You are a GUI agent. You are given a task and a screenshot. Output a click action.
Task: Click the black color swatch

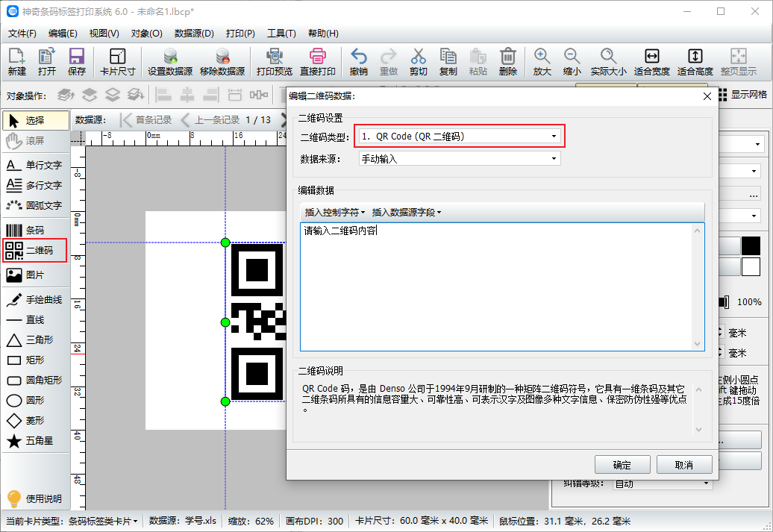pyautogui.click(x=751, y=246)
